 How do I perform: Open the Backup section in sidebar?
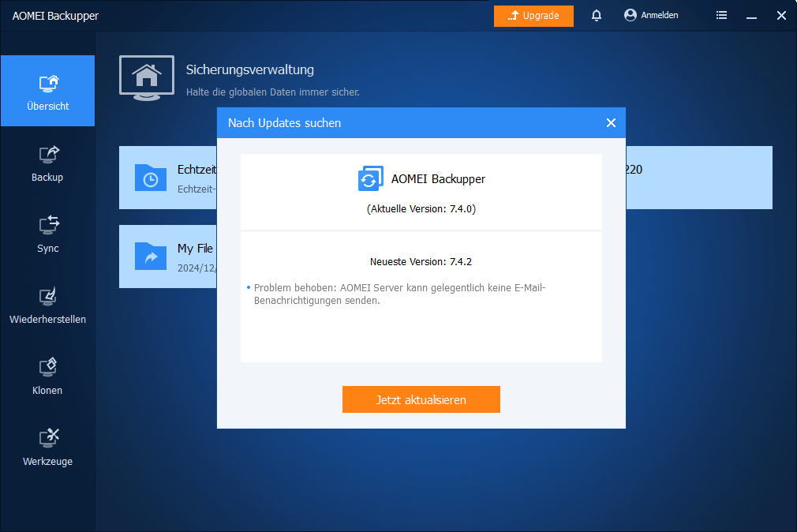[47, 163]
